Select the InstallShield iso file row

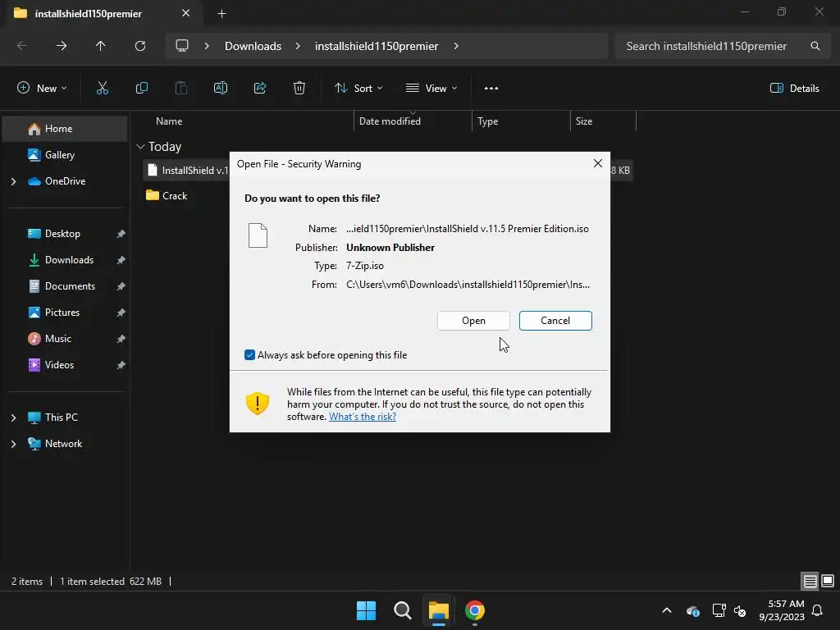(x=186, y=171)
